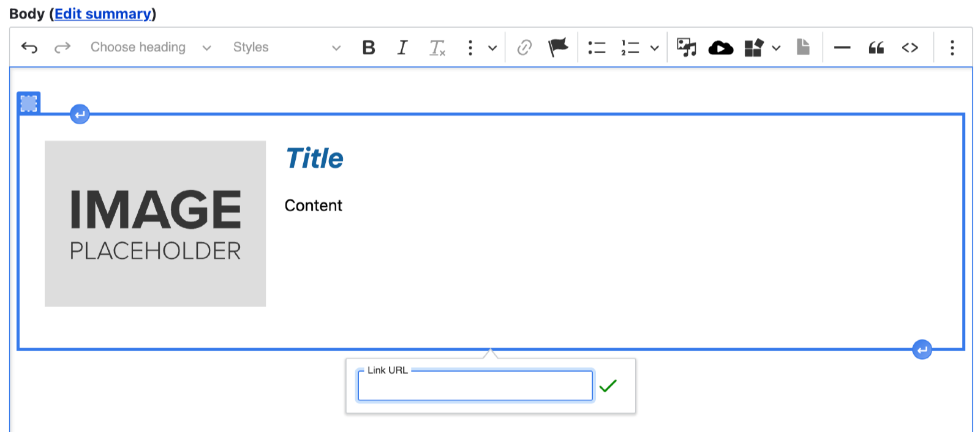Click into the Link URL field
The image size is (980, 432).
tap(475, 387)
